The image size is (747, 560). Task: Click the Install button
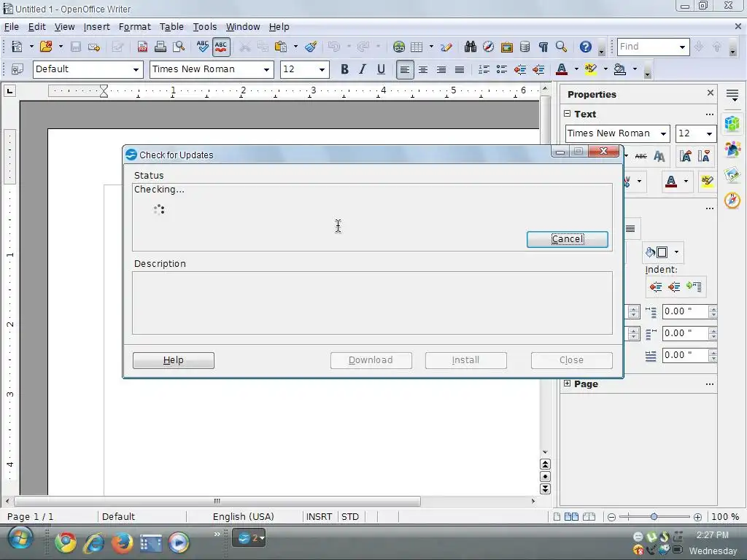pos(465,360)
